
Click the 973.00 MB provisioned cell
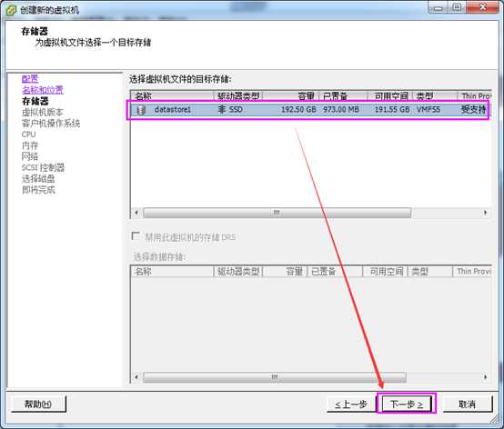[x=341, y=109]
